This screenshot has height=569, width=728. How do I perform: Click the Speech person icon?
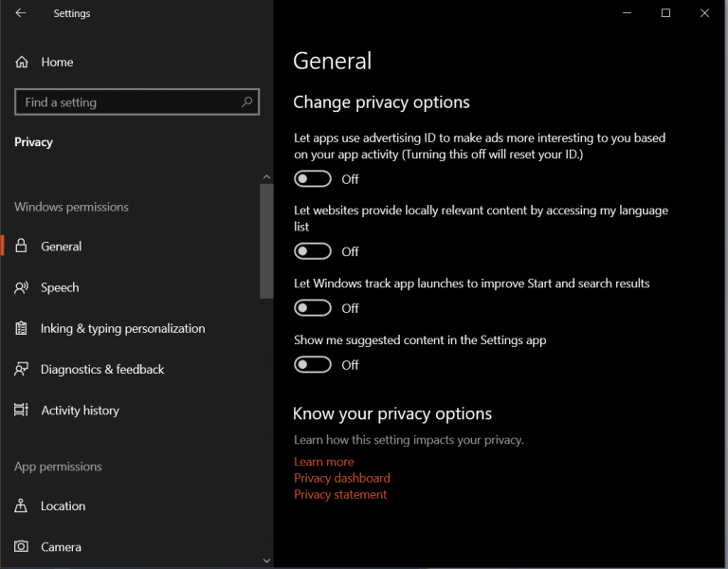coord(22,287)
